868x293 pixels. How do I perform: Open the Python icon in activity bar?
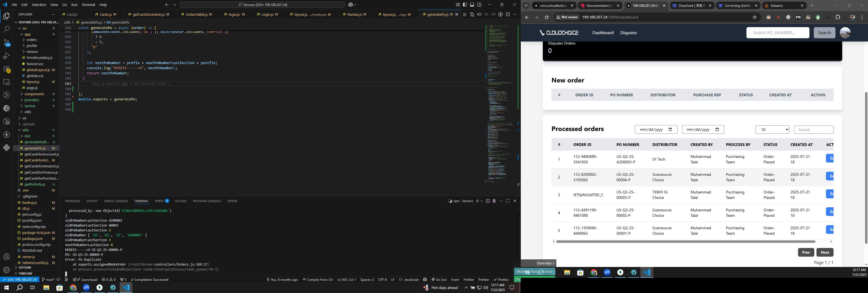click(x=7, y=148)
